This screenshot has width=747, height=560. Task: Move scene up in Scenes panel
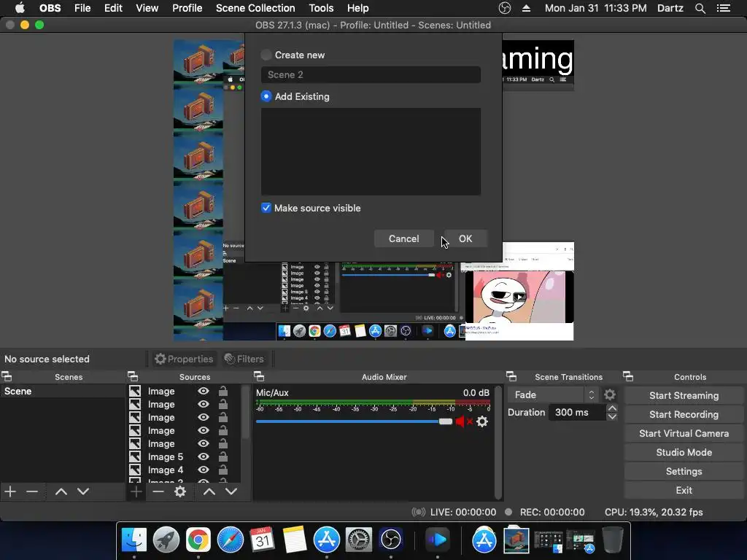(x=61, y=491)
